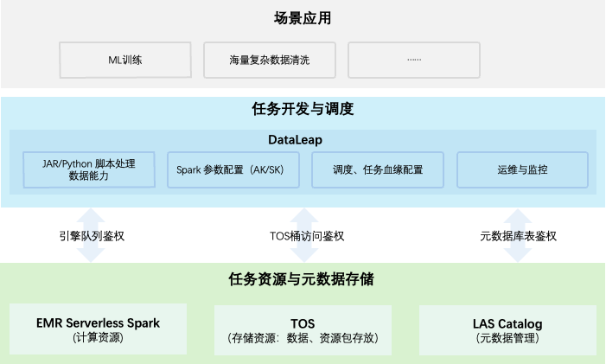Click the 元数据库表鉴权 label
This screenshot has height=364, width=606.
(519, 236)
